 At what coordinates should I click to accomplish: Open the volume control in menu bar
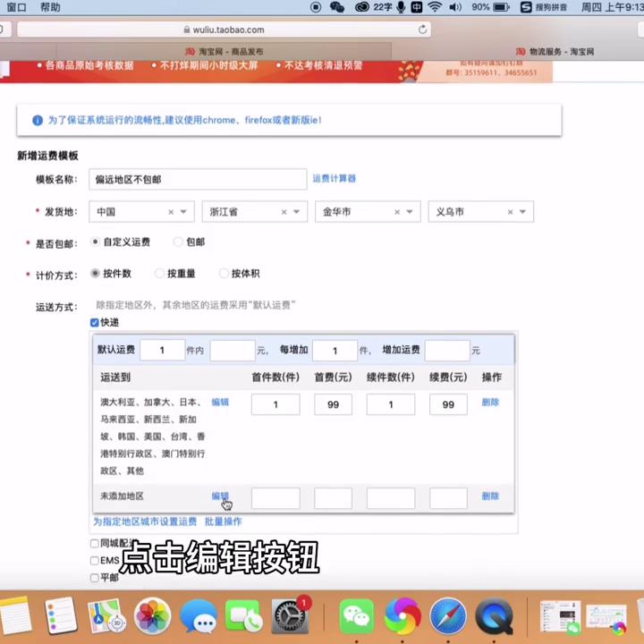[455, 7]
